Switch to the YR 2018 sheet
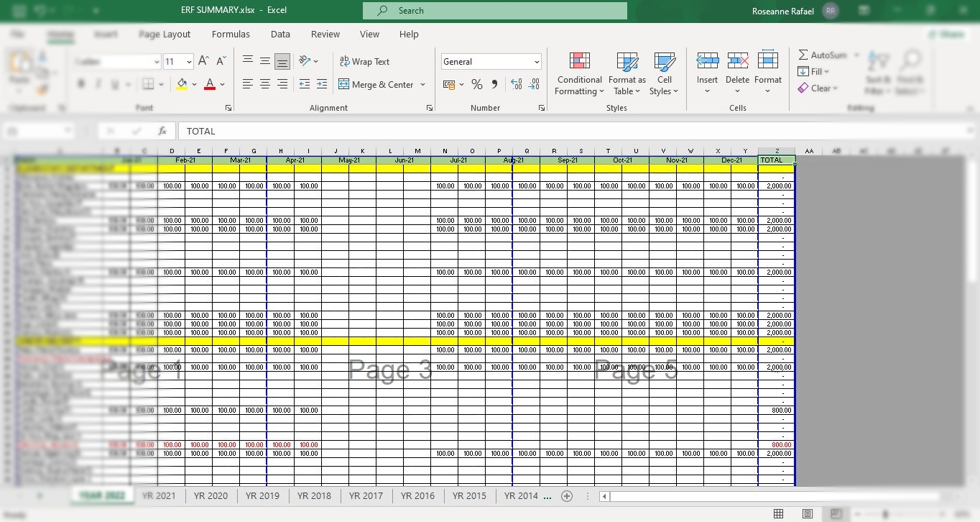The height and width of the screenshot is (522, 980). [x=314, y=495]
